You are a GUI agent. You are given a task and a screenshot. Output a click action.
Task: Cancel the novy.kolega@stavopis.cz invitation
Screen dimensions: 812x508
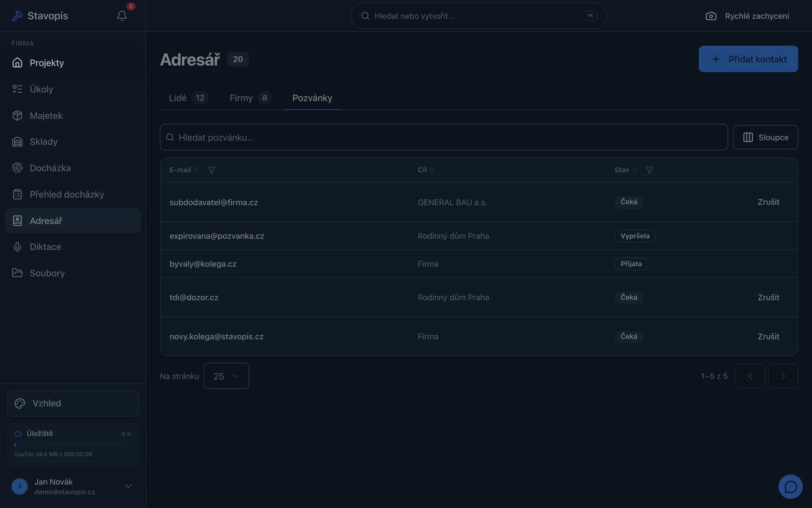(x=768, y=336)
